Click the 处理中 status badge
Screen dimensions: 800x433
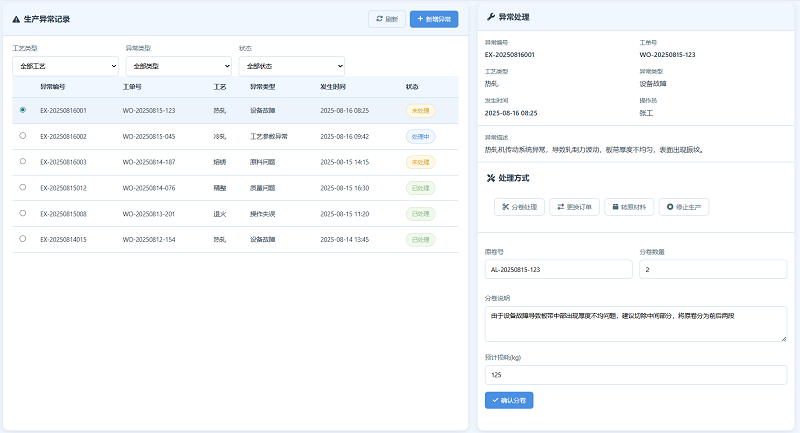coord(420,136)
